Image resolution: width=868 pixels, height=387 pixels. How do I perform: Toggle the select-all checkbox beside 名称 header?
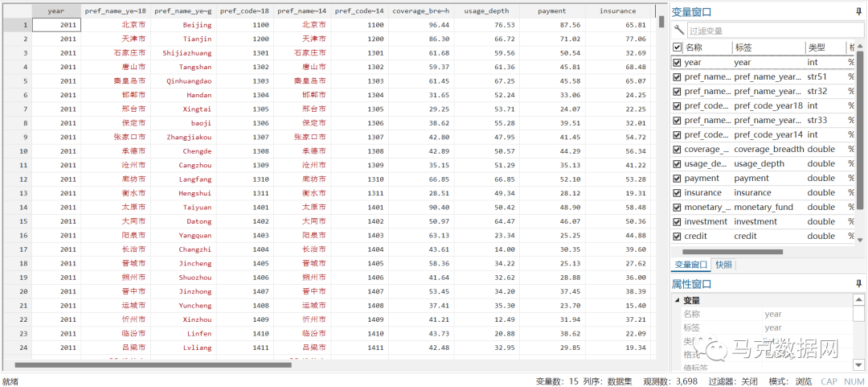click(x=677, y=47)
